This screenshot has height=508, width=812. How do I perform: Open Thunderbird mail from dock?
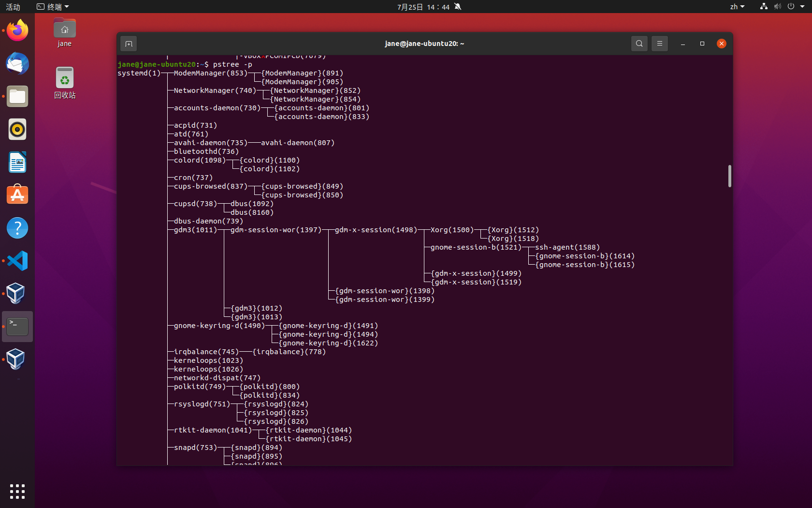tap(17, 63)
